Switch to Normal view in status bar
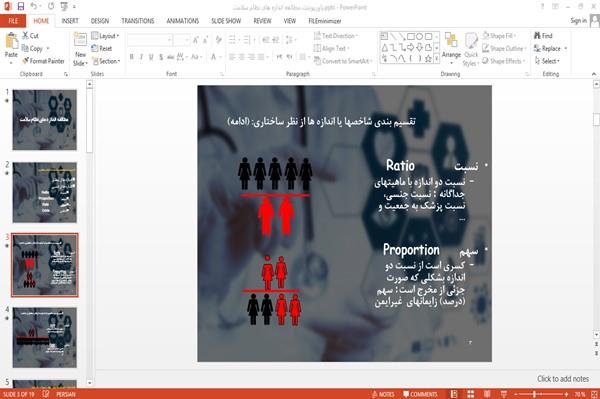The image size is (600, 399). click(x=454, y=394)
